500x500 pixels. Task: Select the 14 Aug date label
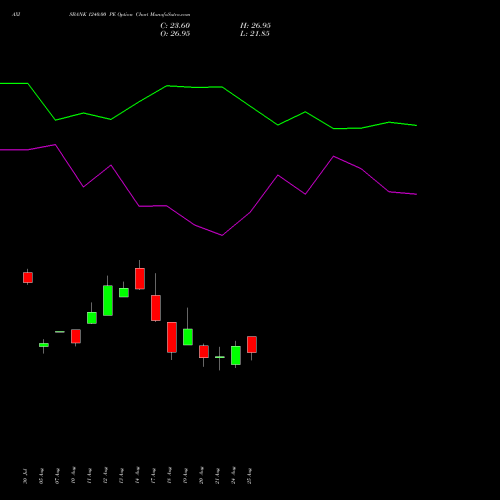[x=137, y=475]
